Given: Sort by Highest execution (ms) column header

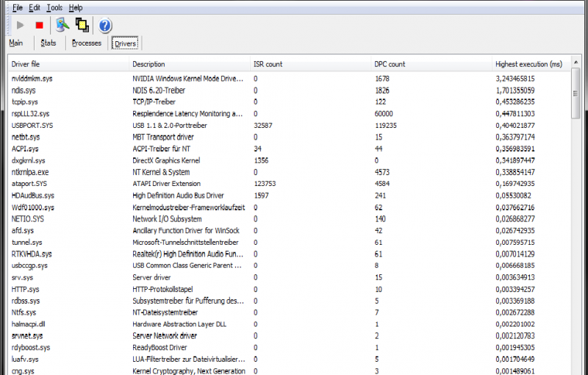Looking at the screenshot, I should pos(531,64).
